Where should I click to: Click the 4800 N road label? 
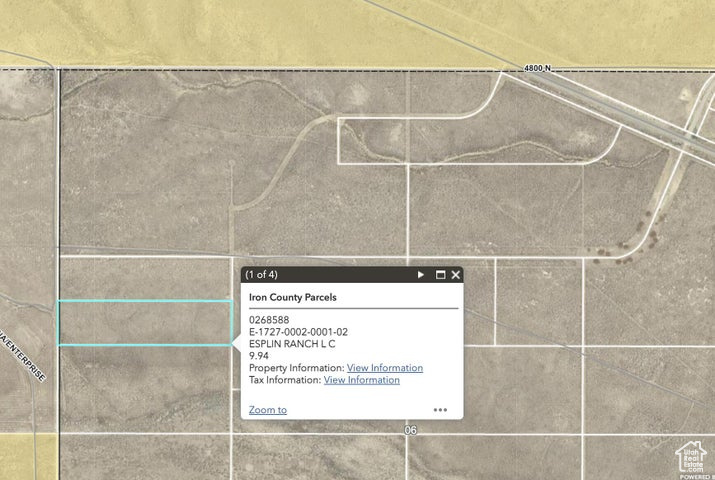tap(537, 68)
